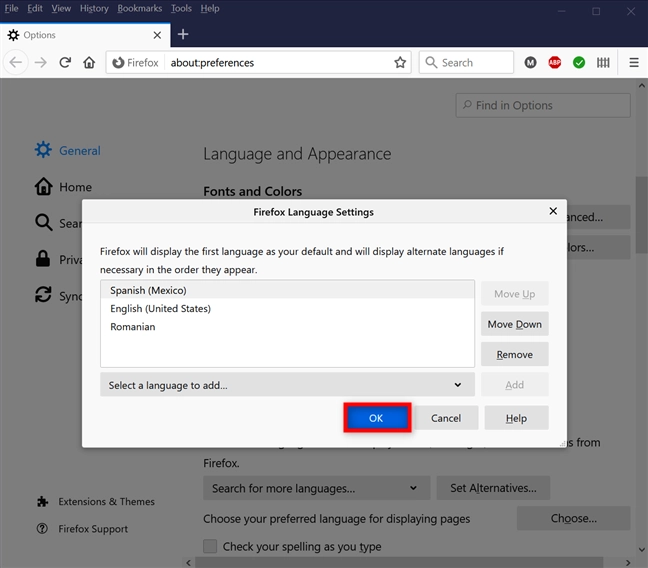
Task: Click the green checkmark extension icon
Action: 579,62
